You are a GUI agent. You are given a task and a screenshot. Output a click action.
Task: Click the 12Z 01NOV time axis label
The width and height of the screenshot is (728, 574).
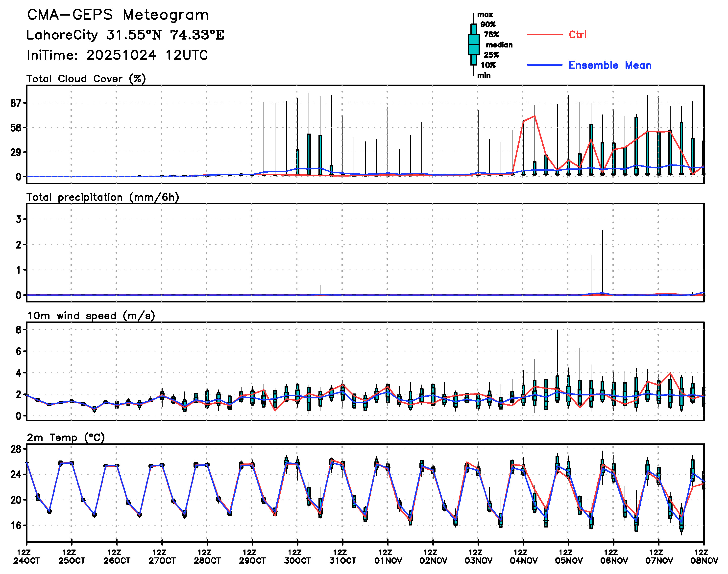click(388, 556)
